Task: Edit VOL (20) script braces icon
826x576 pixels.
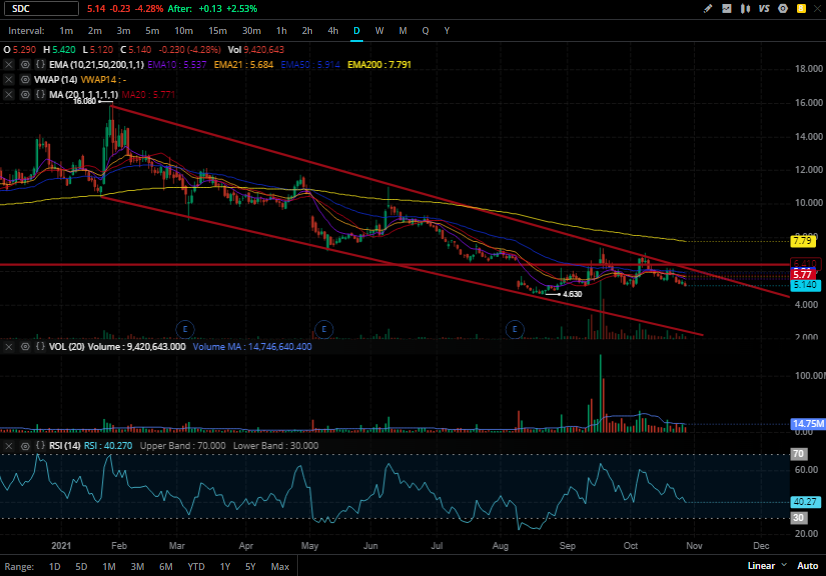Action: (x=40, y=346)
